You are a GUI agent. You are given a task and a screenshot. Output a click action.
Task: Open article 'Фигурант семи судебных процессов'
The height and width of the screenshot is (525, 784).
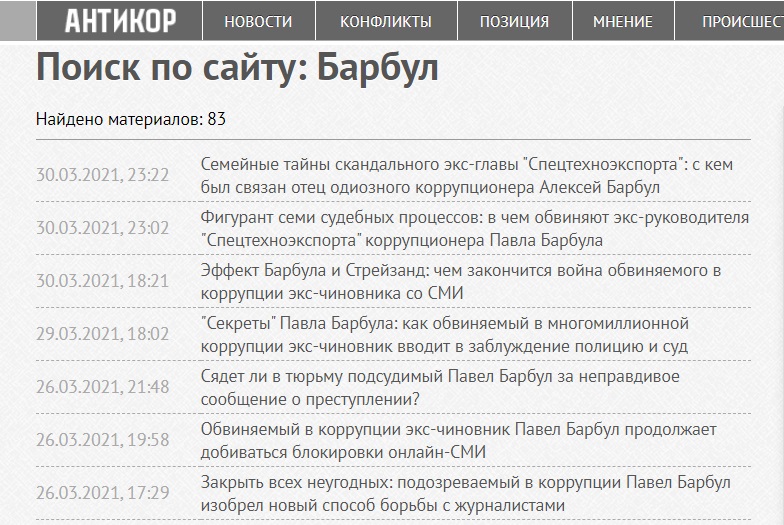(x=474, y=229)
